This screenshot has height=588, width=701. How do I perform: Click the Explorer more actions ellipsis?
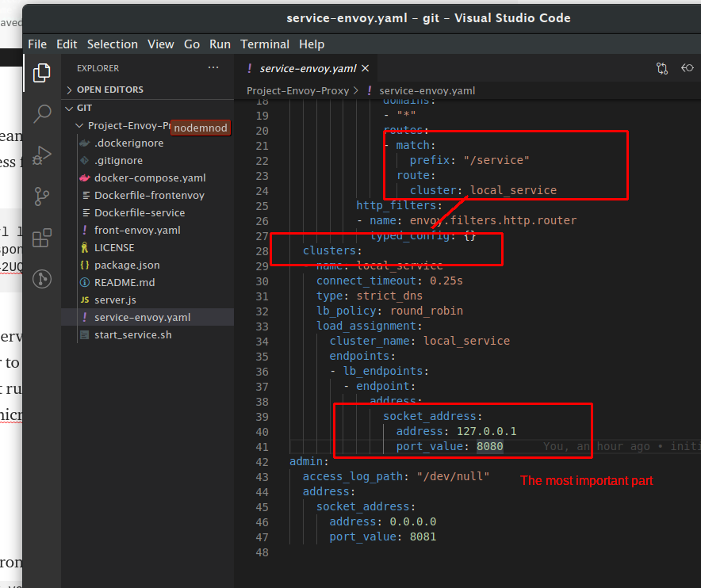[x=213, y=68]
